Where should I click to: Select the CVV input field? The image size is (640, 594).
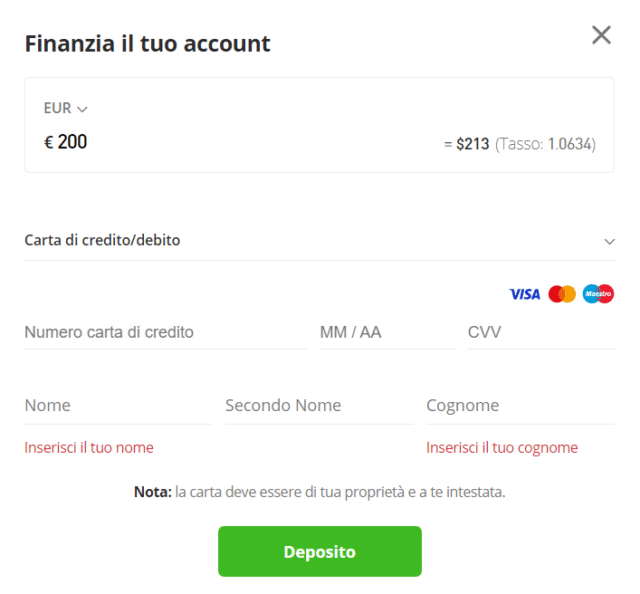pos(540,332)
